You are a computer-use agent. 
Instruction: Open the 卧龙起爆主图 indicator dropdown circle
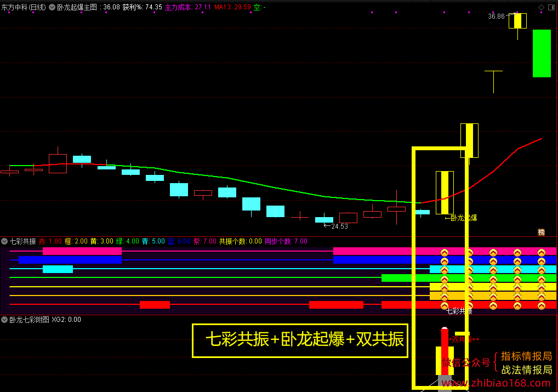[52, 7]
